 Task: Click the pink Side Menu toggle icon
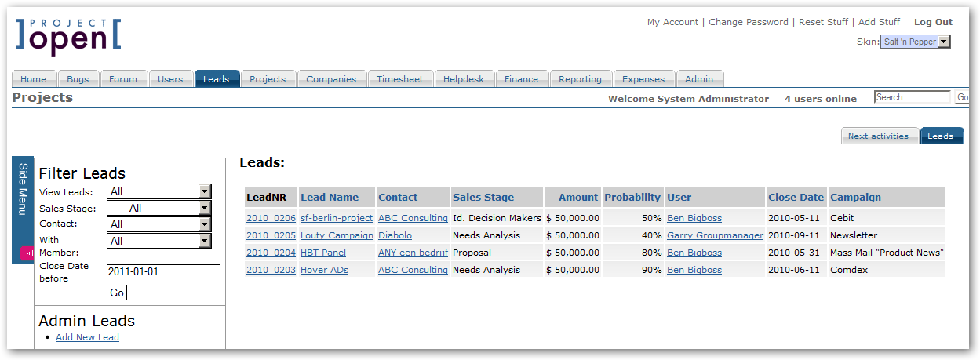coord(27,253)
